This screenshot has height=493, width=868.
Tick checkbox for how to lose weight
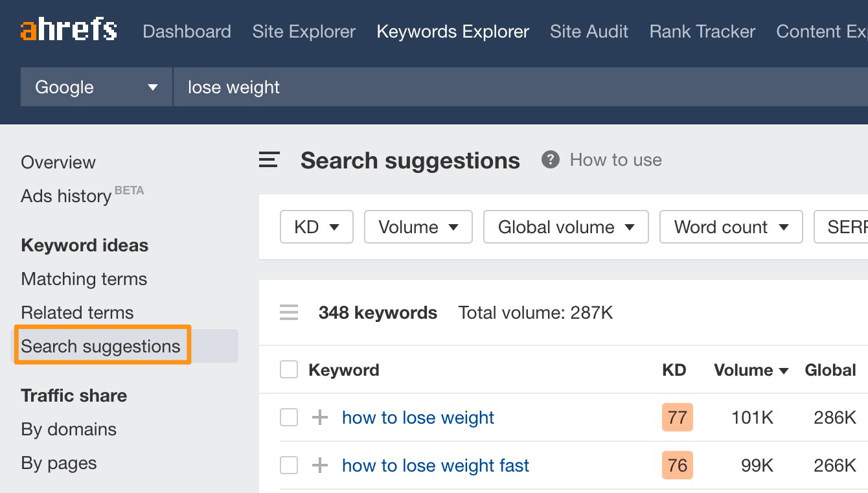(x=289, y=418)
